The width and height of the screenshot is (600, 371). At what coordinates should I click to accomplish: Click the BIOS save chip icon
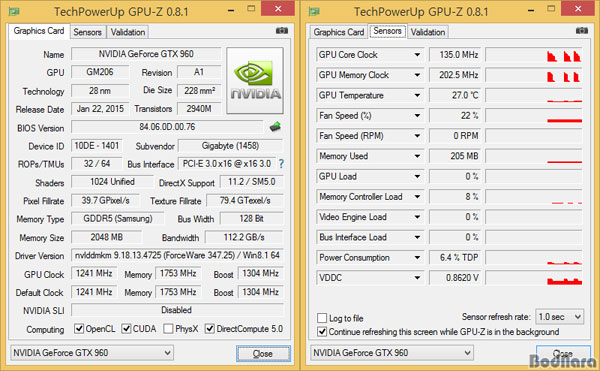275,127
